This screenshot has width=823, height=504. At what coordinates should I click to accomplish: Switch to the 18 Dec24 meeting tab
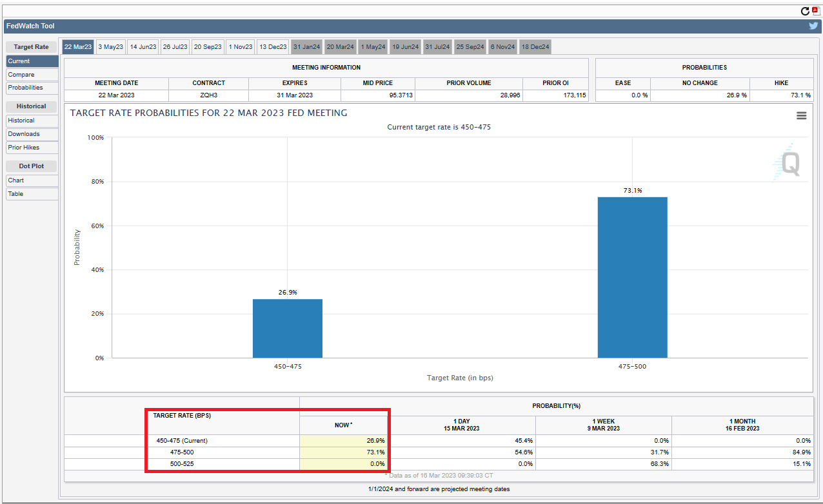[535, 47]
